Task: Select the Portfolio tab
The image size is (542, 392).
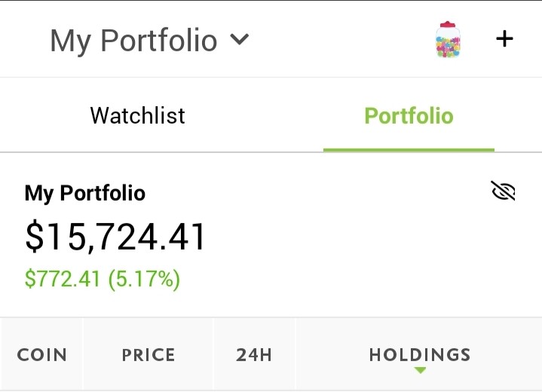Action: click(x=409, y=115)
